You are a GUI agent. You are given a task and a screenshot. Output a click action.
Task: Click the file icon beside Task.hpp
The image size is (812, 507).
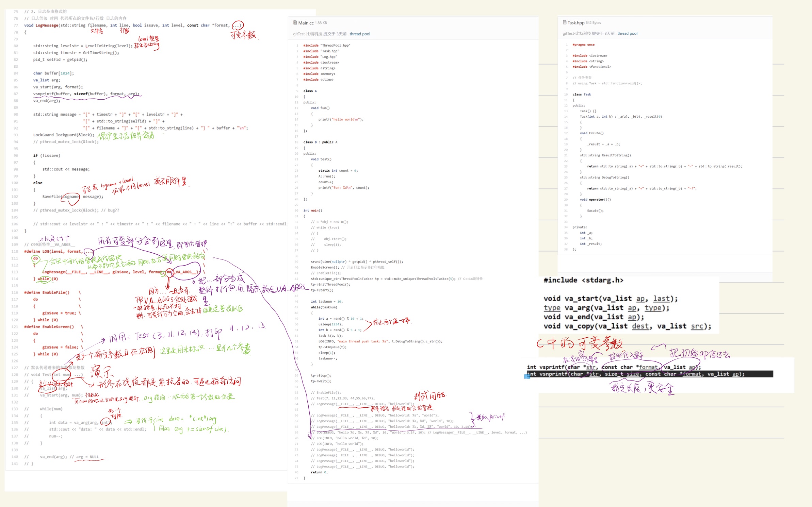click(x=565, y=22)
